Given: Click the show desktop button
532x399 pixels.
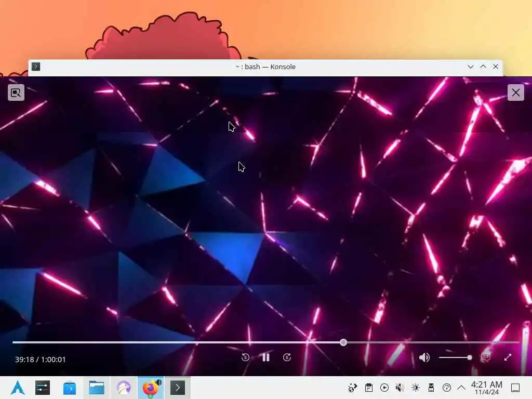Looking at the screenshot, I should [x=516, y=388].
